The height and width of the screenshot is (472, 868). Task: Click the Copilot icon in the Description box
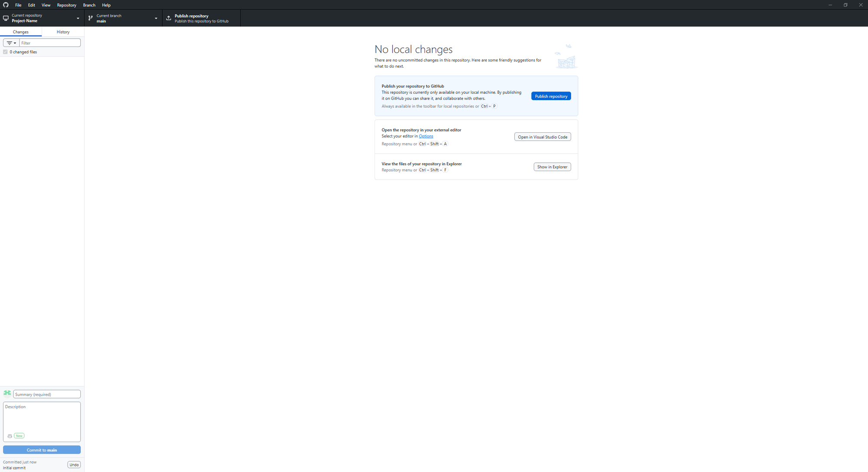click(10, 436)
